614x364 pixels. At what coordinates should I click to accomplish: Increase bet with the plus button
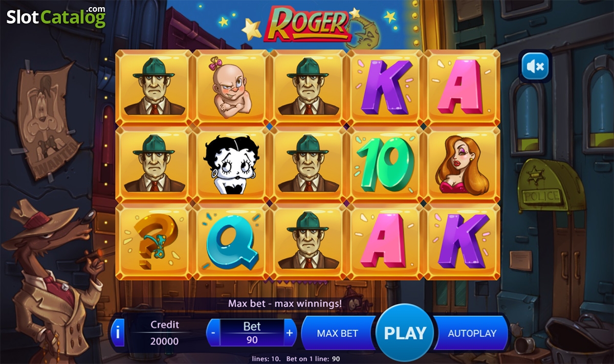(x=290, y=333)
